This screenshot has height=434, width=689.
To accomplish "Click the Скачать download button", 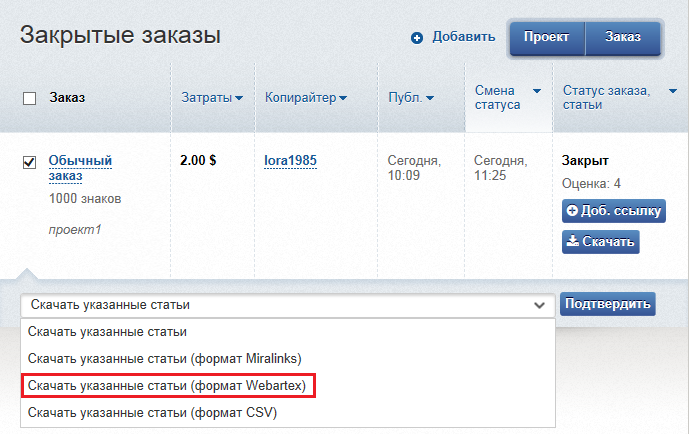I will (x=600, y=241).
